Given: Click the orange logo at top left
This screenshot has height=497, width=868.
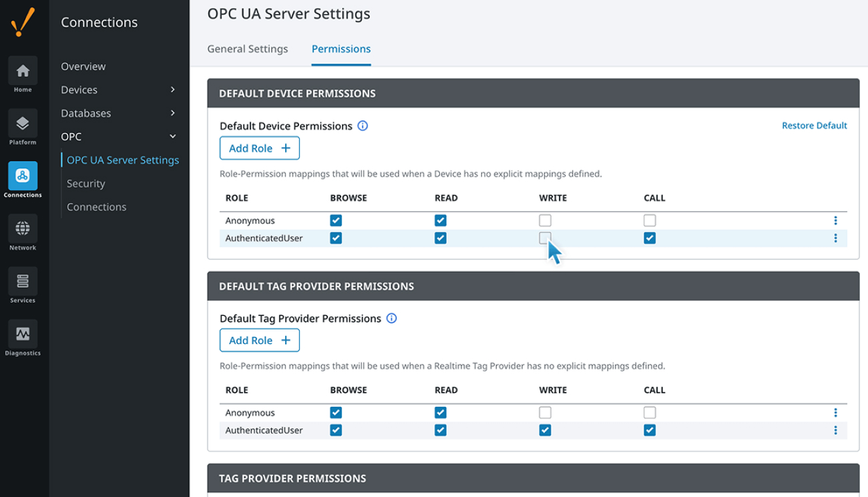Looking at the screenshot, I should (23, 21).
